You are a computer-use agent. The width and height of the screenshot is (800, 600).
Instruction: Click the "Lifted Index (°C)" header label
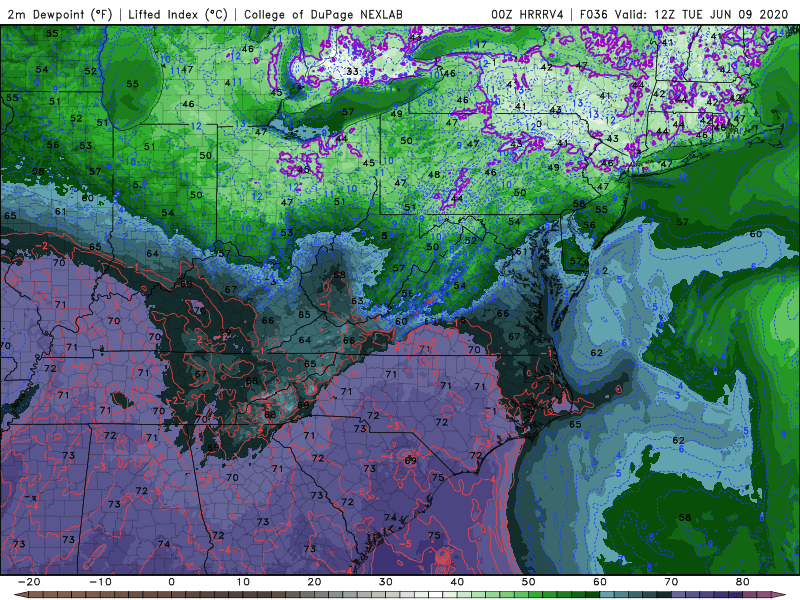pos(178,15)
